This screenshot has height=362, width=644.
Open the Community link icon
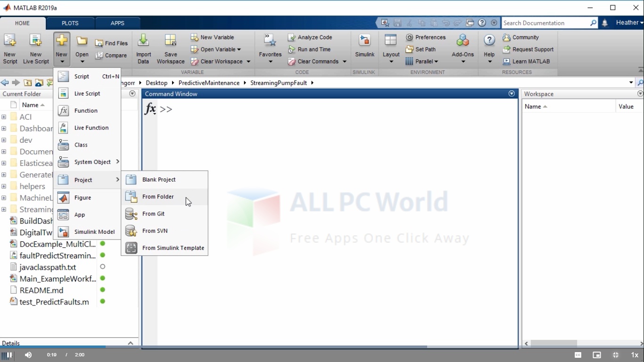pos(506,37)
